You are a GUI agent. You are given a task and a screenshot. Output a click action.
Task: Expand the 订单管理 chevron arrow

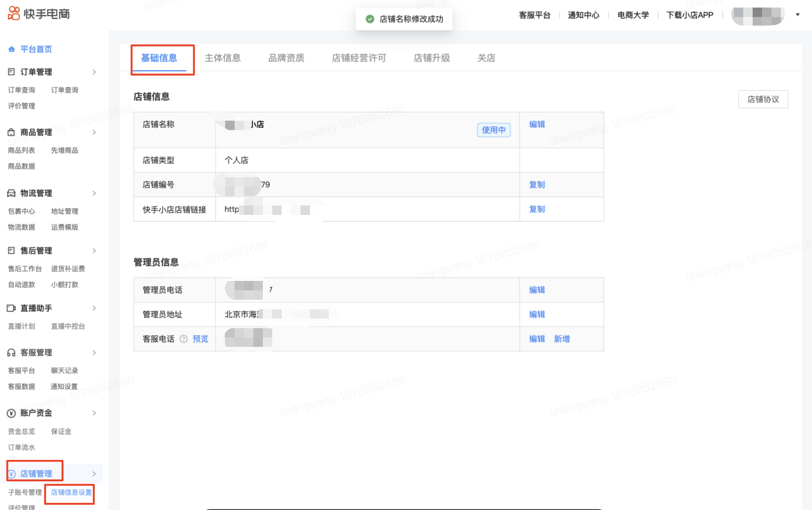point(94,72)
